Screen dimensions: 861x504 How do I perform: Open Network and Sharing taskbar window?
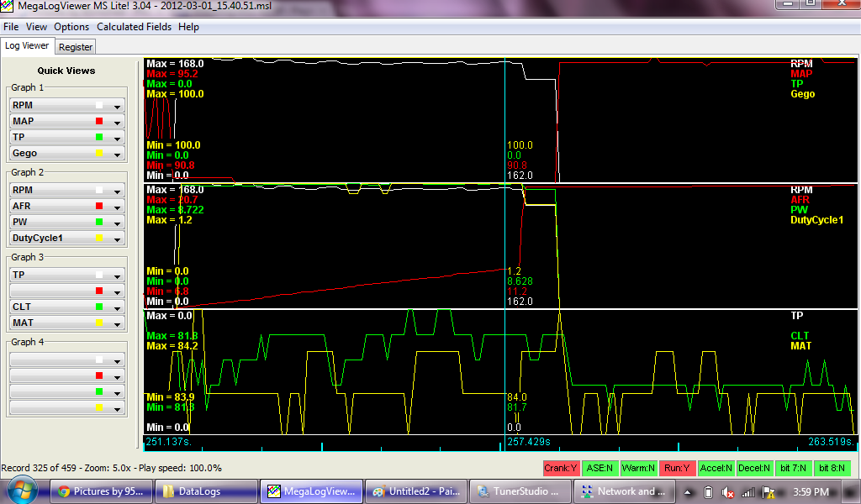(x=626, y=491)
